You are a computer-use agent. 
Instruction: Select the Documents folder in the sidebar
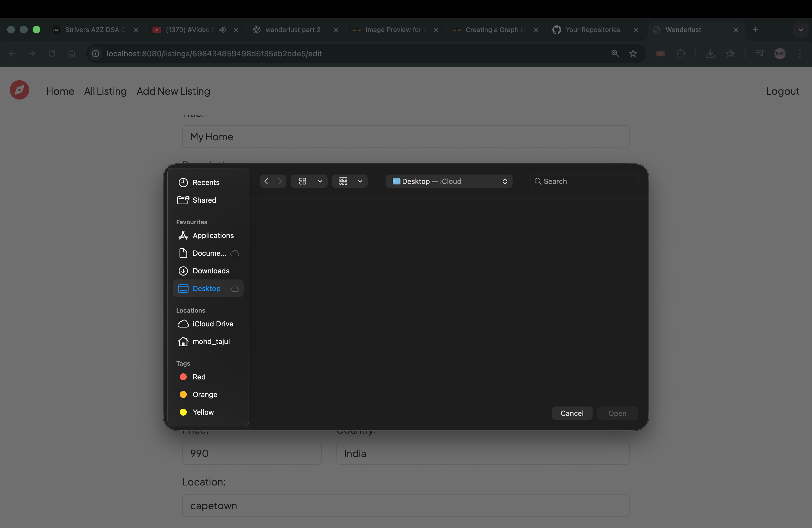(x=208, y=253)
